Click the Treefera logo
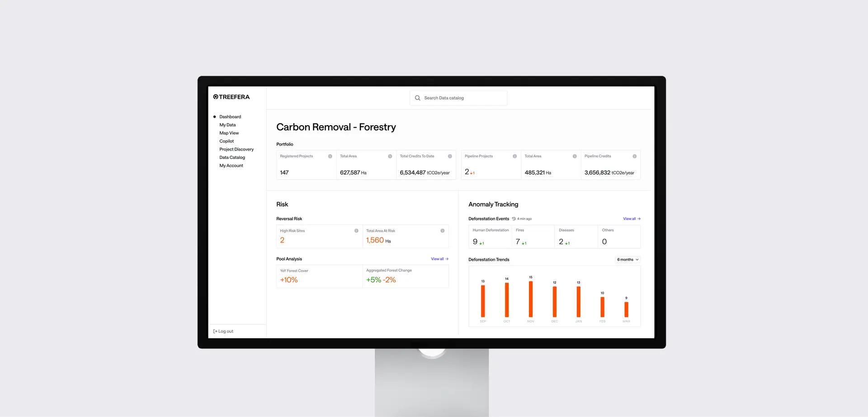Screen dimensions: 868x417 click(x=231, y=97)
